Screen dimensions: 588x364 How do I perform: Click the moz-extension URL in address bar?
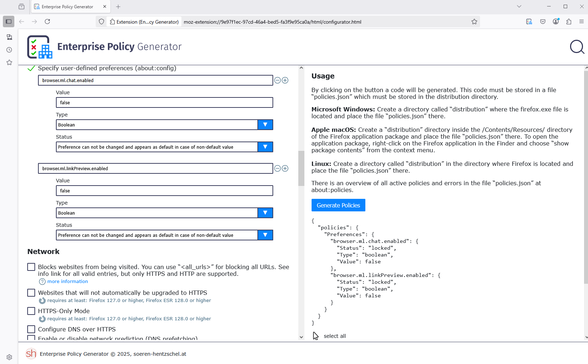(x=272, y=22)
